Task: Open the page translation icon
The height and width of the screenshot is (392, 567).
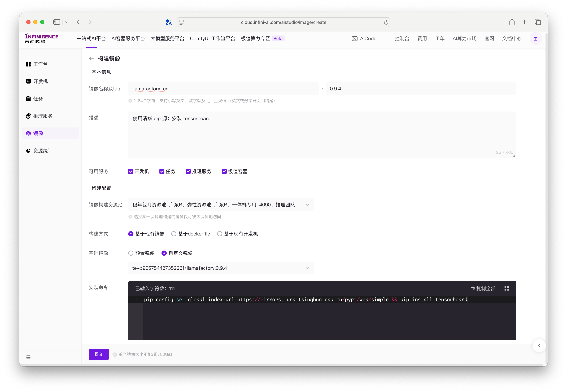Action: (x=169, y=22)
